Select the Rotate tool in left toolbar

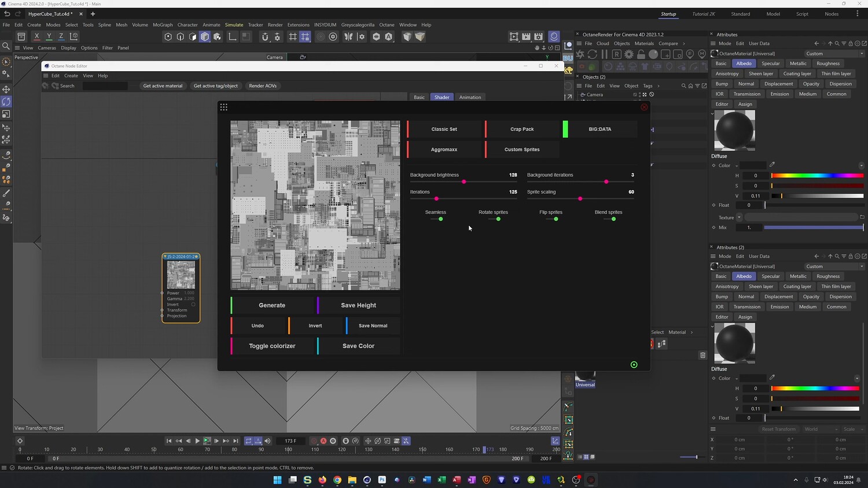6,102
